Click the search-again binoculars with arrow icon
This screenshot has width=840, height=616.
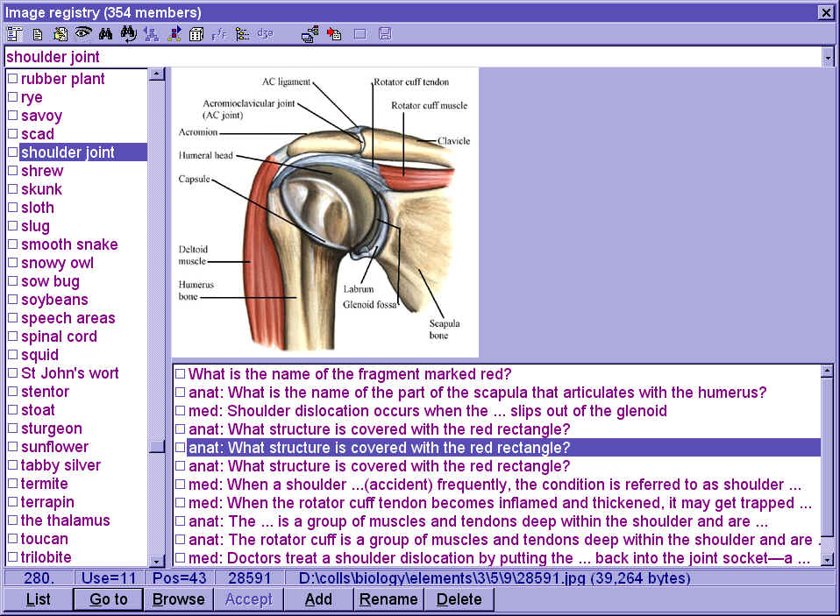click(129, 34)
